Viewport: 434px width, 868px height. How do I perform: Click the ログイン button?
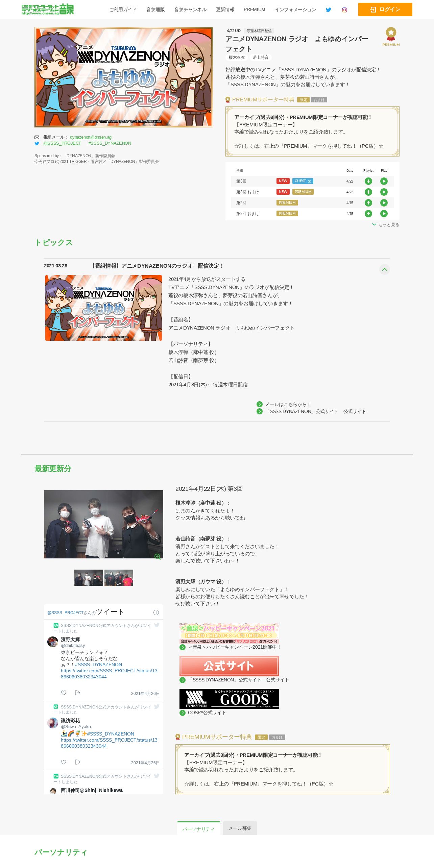coord(385,9)
